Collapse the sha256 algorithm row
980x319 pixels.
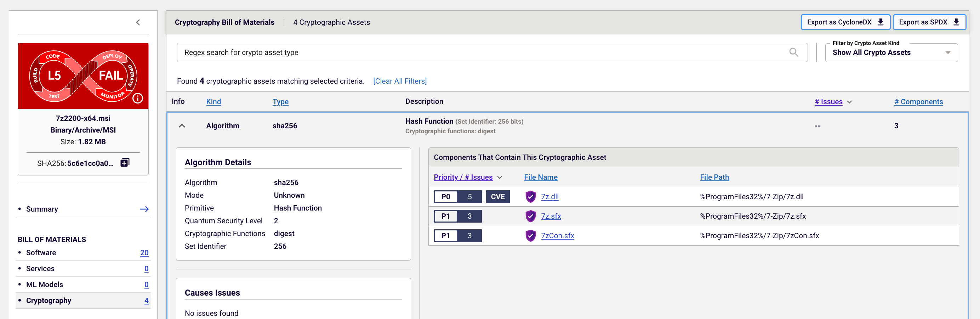[x=182, y=126]
